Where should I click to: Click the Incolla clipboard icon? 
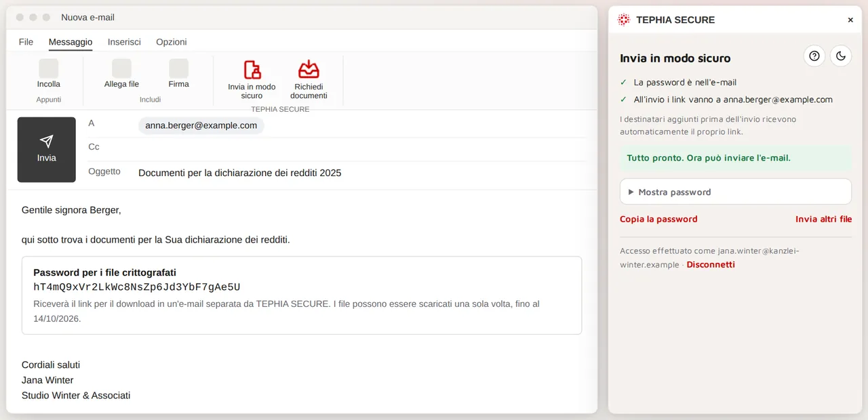click(49, 68)
